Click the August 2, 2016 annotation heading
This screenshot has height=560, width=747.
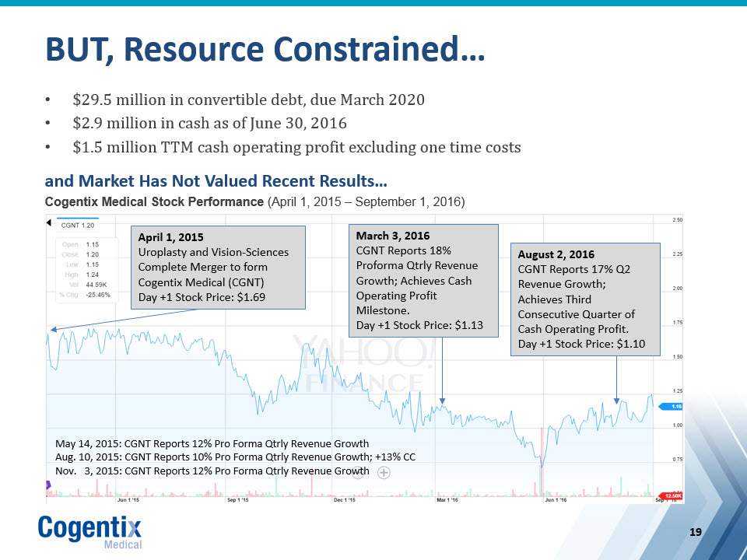[x=556, y=254]
